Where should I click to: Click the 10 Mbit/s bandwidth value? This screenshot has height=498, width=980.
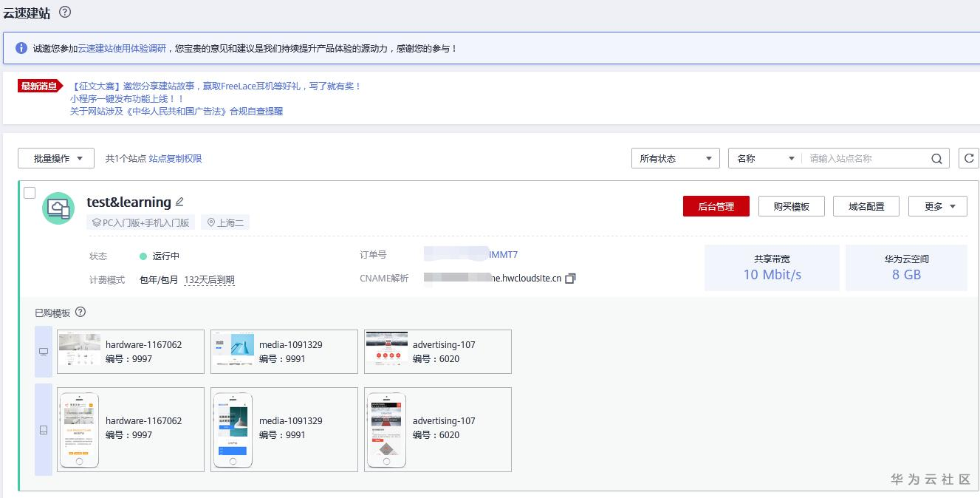(x=772, y=274)
